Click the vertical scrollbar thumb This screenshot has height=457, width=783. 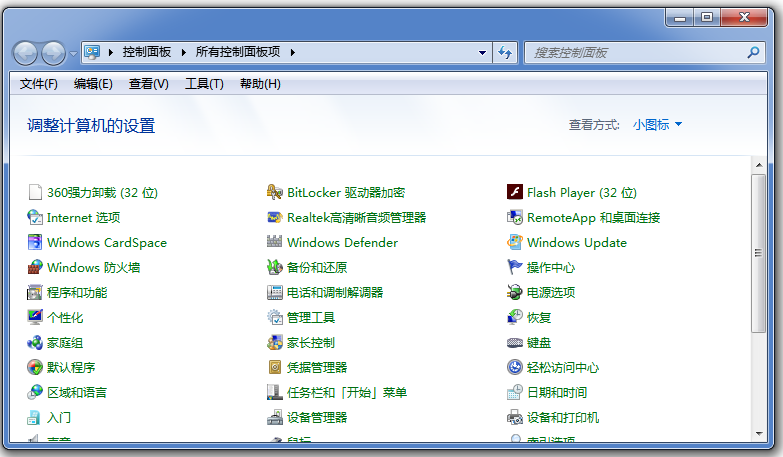pyautogui.click(x=759, y=253)
